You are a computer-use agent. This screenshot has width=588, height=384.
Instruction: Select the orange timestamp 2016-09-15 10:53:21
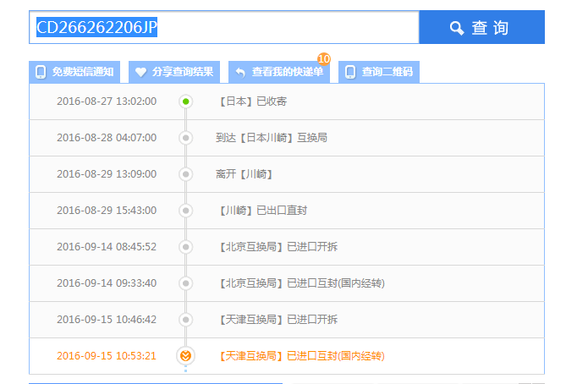[107, 356]
